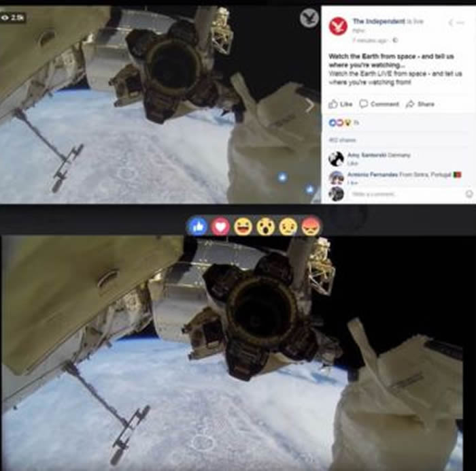Screen dimensions: 476x471
Task: Like the live video post
Action: click(x=341, y=104)
